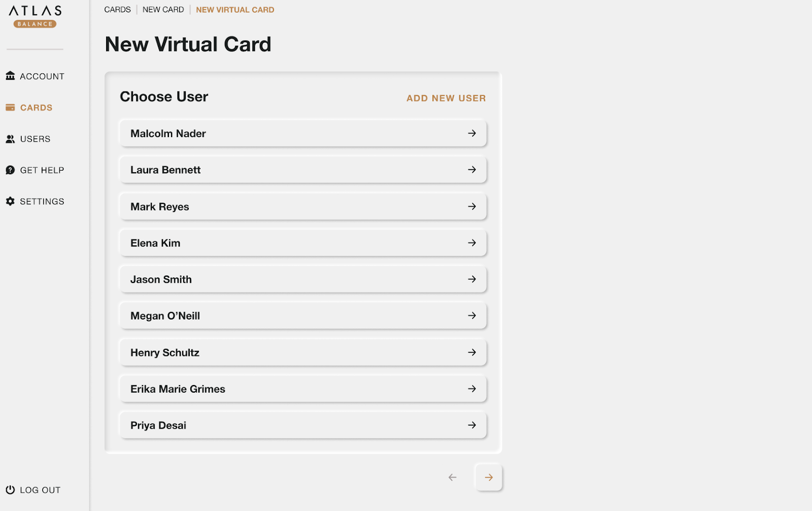Viewport: 812px width, 511px height.
Task: Click the Account bank icon in sidebar
Action: click(x=11, y=76)
